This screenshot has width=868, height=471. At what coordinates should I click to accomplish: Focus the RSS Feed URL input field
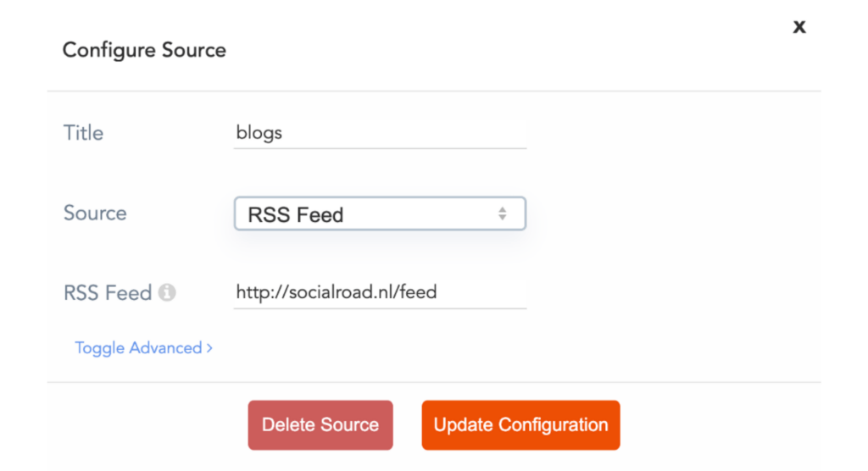click(380, 293)
